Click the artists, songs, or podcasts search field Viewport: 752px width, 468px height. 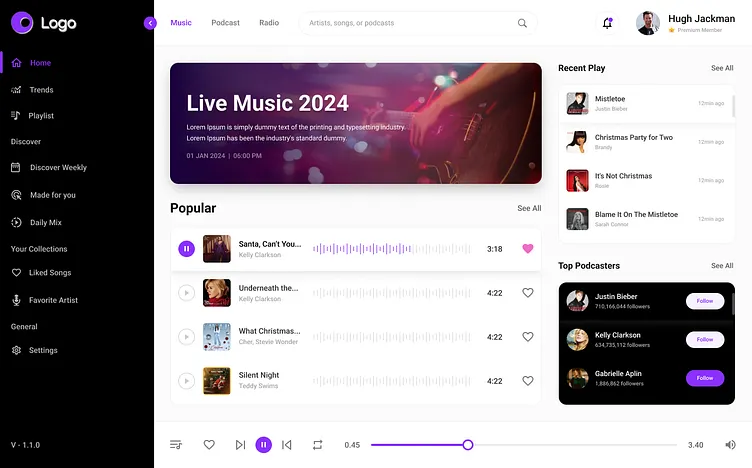(410, 23)
